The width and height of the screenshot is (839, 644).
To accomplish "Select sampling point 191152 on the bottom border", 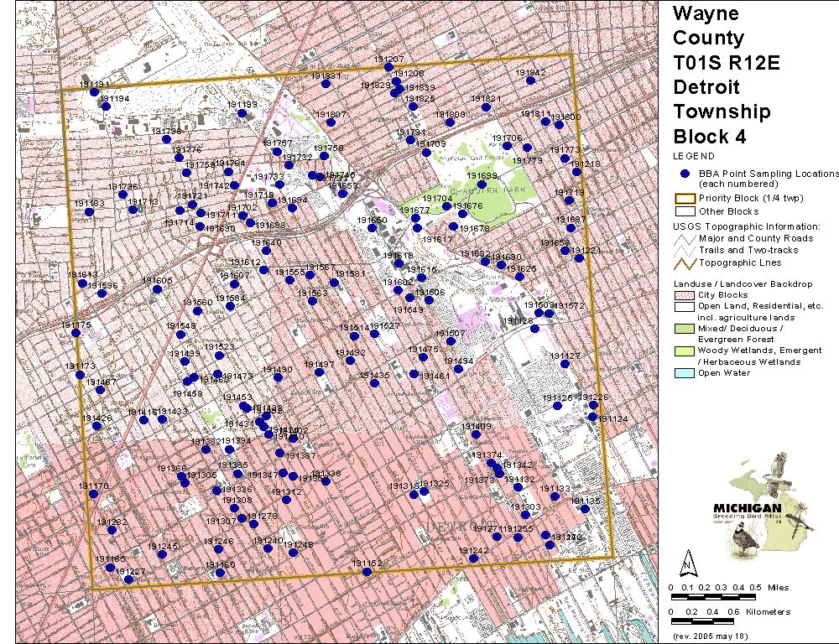I will click(367, 572).
